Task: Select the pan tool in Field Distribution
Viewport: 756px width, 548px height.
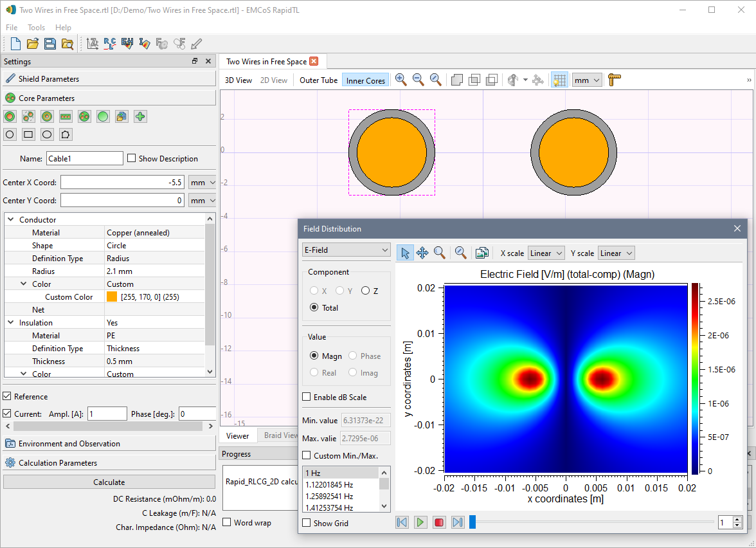Action: (422, 253)
